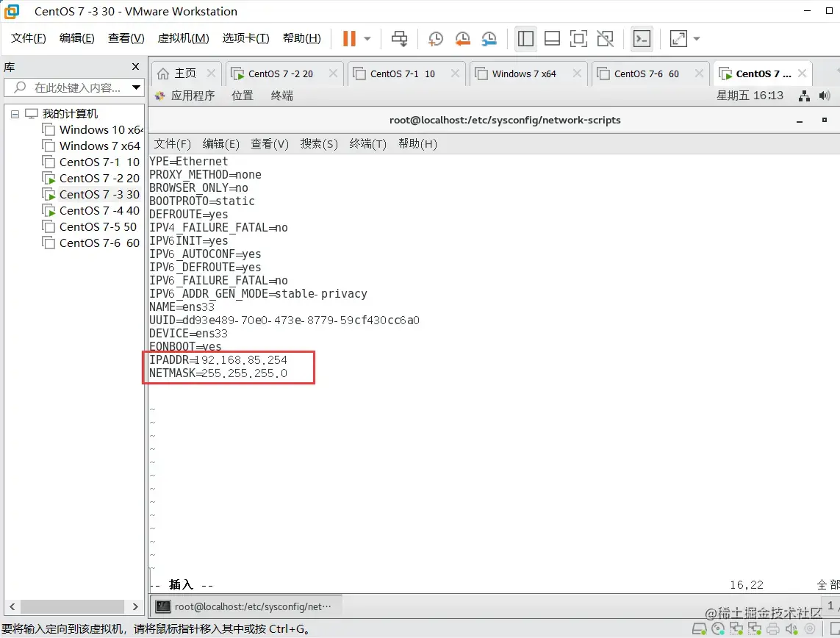Select Windows 7 x64 in library tree
The height and width of the screenshot is (638, 840).
pyautogui.click(x=92, y=146)
